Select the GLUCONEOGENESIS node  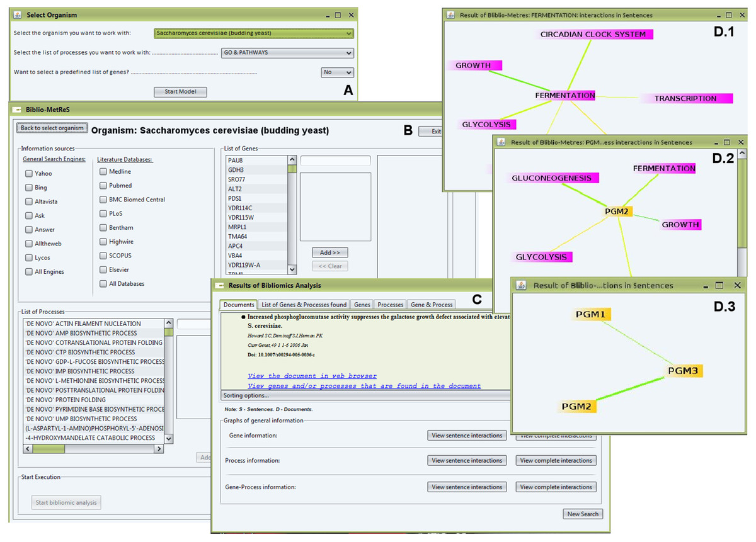[552, 178]
